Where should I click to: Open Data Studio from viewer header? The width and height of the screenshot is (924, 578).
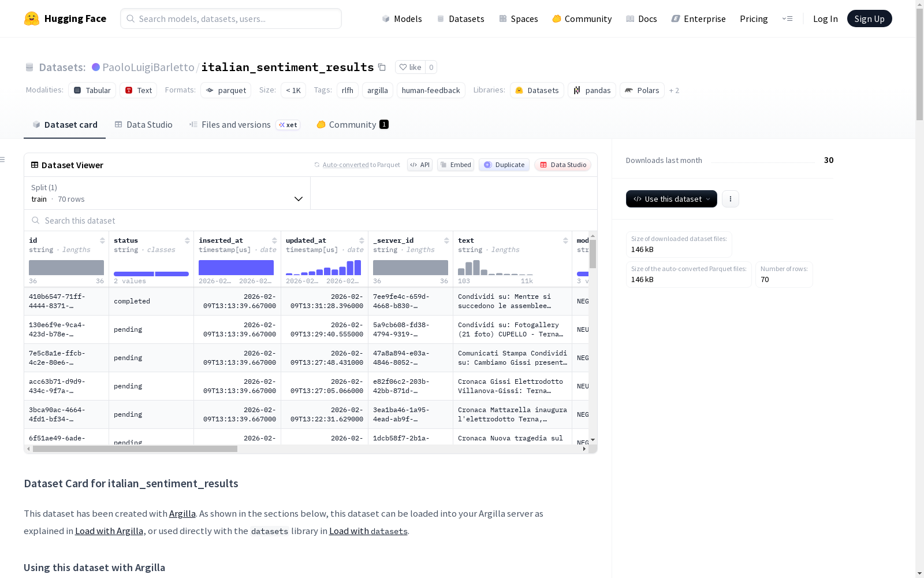point(563,165)
